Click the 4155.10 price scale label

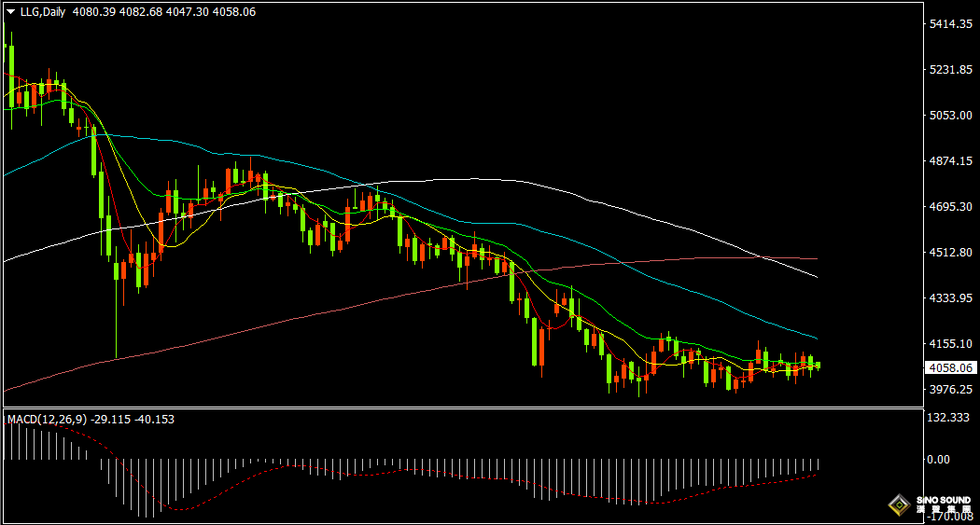coord(951,343)
